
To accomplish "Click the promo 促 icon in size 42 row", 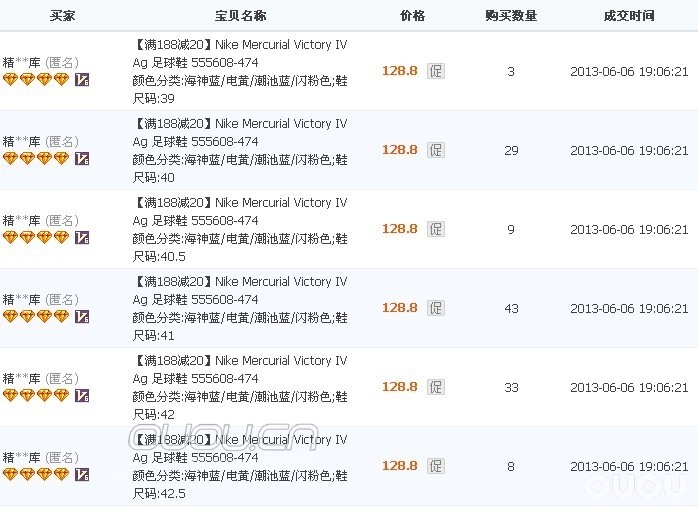I will 435,387.
